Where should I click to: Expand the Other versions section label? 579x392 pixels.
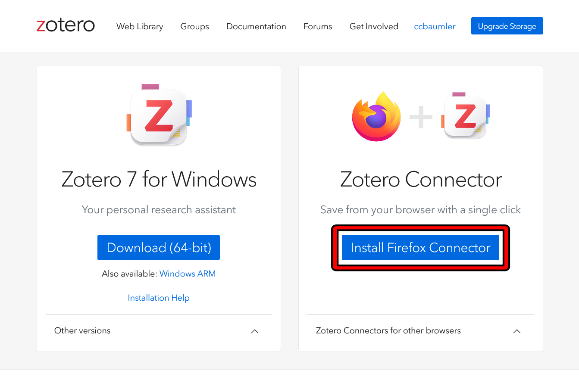tap(82, 331)
